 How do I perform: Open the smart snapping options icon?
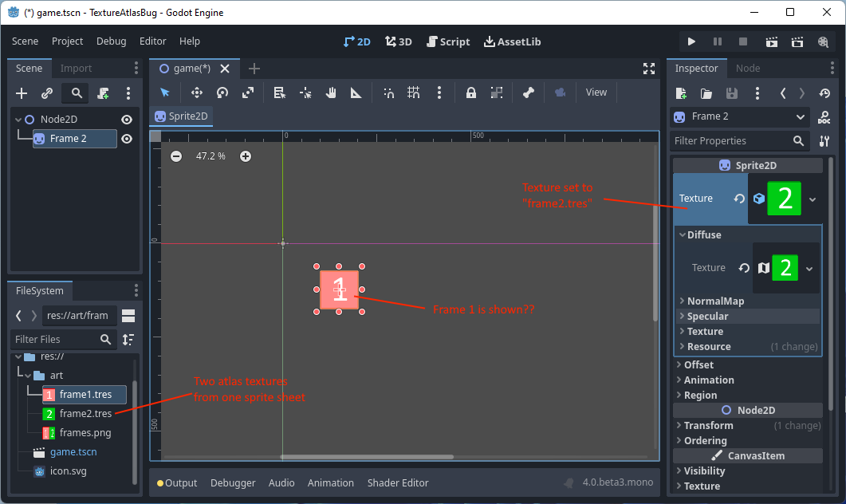point(389,93)
